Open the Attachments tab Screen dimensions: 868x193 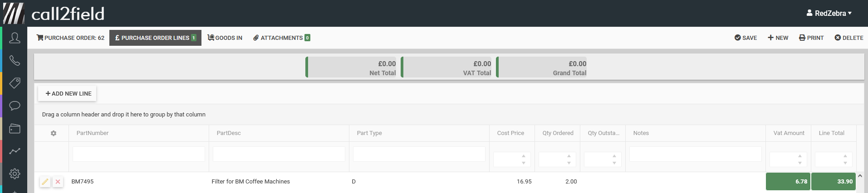(281, 38)
